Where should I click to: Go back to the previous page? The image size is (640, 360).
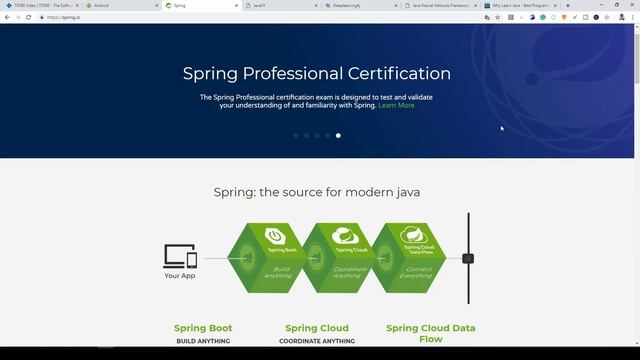[x=7, y=18]
